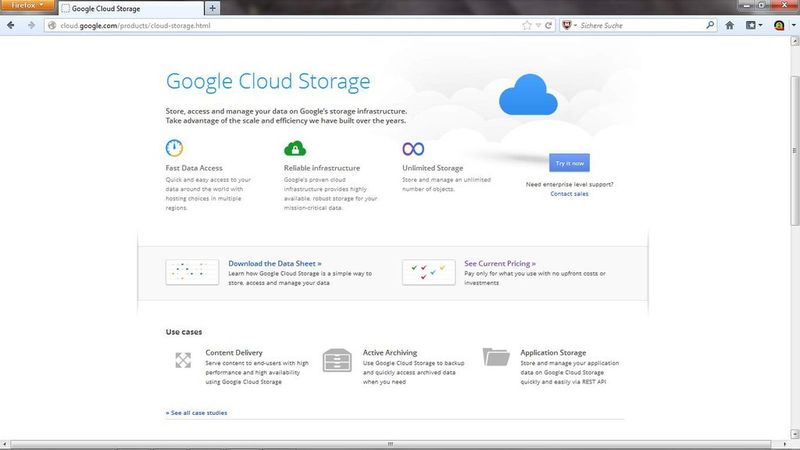The image size is (800, 450).
Task: Click the horizontal scrollbar right arrow
Action: coord(785,444)
